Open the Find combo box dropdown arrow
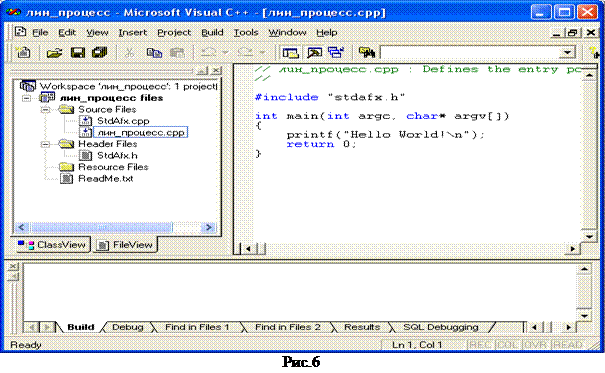 pos(567,52)
